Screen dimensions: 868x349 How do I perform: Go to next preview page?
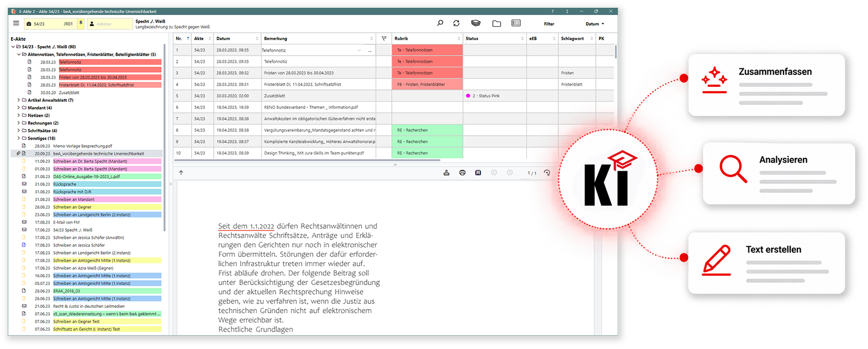(510, 173)
